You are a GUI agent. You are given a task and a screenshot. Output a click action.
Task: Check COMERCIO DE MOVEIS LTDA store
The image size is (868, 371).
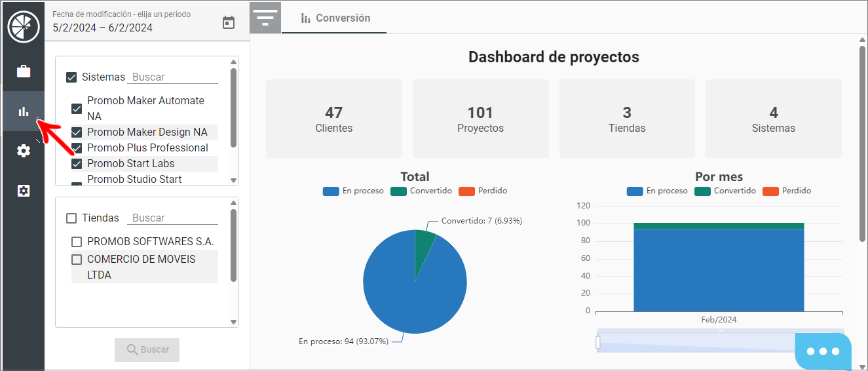[77, 260]
